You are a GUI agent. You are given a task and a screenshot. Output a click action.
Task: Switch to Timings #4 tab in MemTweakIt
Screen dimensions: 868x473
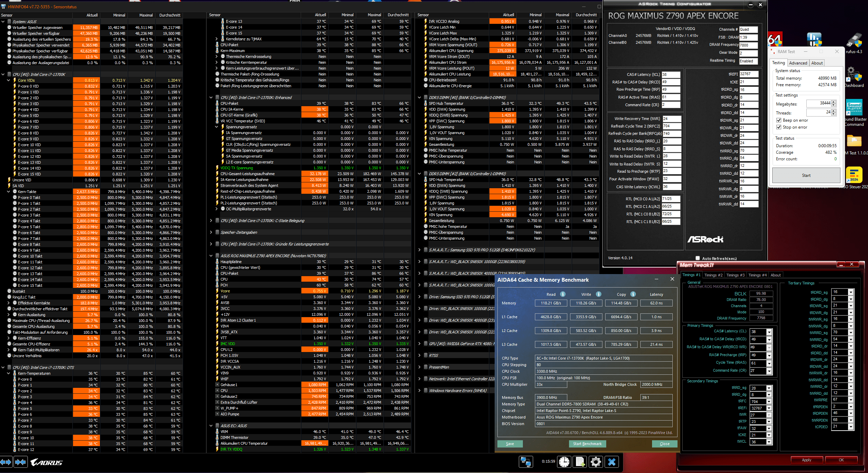point(757,275)
